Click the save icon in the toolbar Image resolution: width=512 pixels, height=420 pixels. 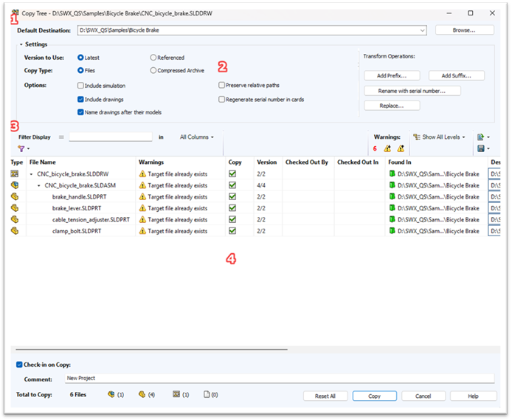pyautogui.click(x=481, y=148)
